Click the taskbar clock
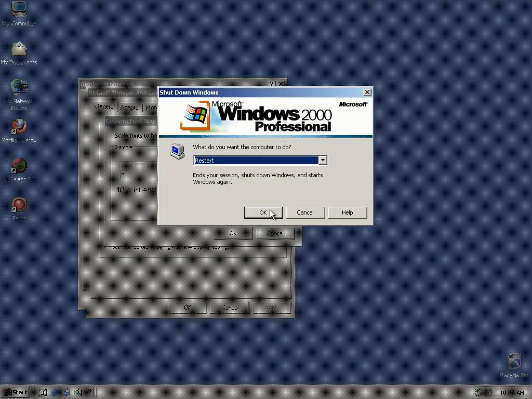The image size is (532, 399). 512,393
